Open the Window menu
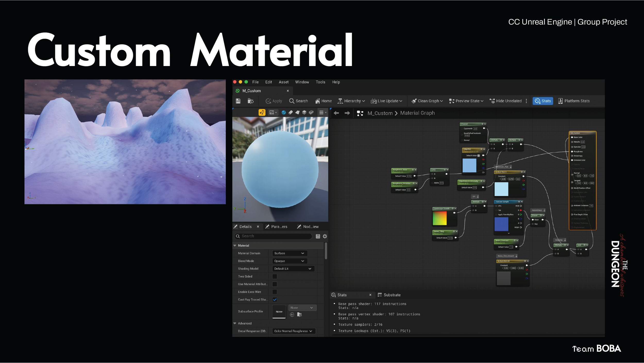 [x=302, y=82]
